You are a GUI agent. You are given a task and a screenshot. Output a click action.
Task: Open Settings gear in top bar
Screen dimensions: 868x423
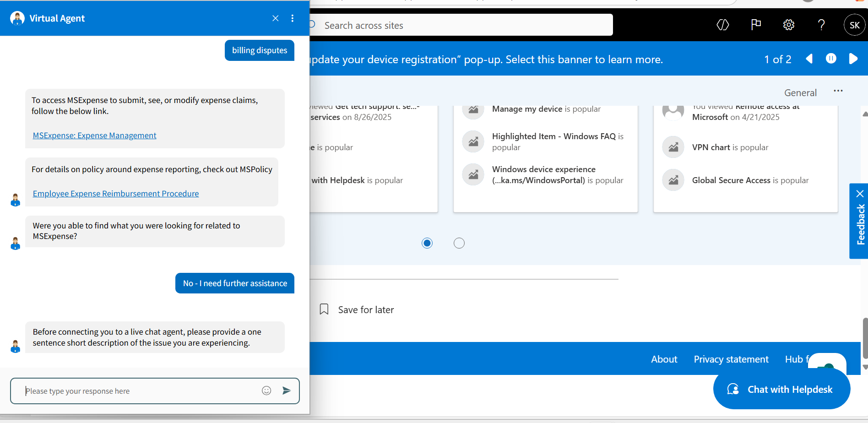click(x=789, y=25)
